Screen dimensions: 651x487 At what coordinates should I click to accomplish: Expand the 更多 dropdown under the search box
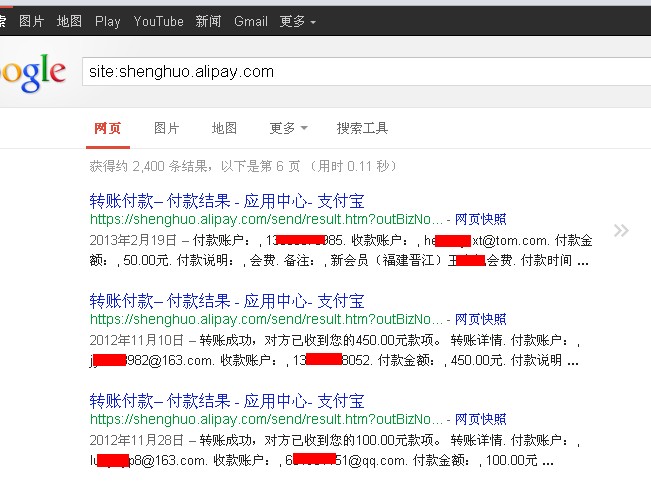click(x=288, y=129)
